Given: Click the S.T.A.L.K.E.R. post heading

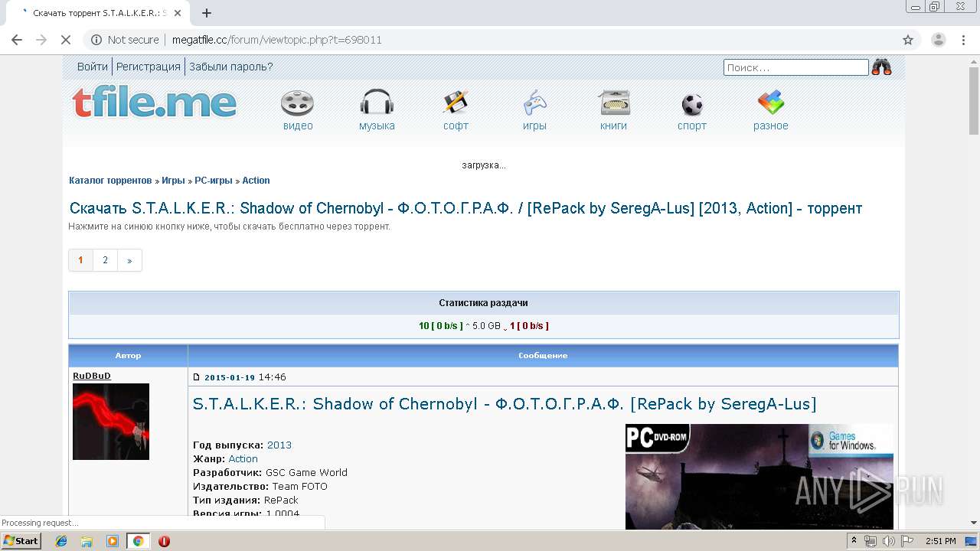Looking at the screenshot, I should point(505,404).
